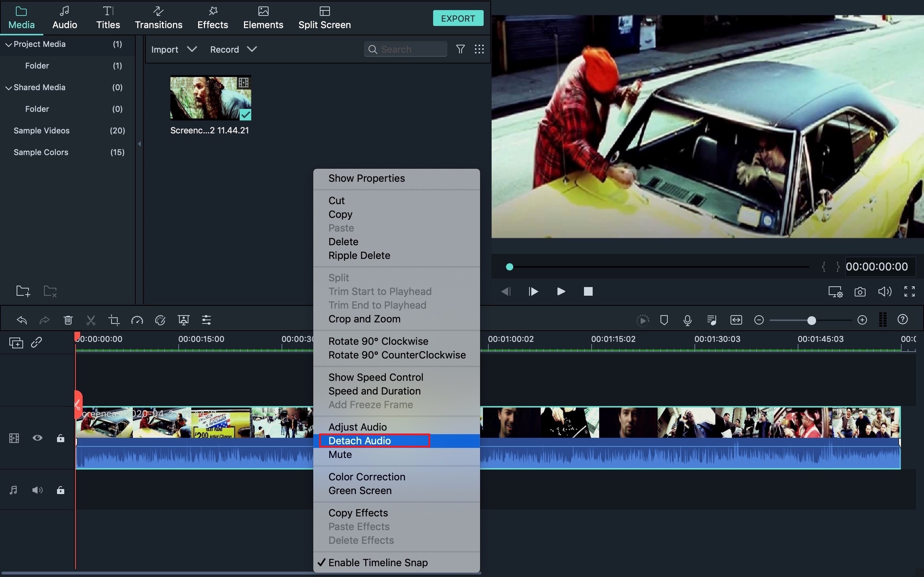Select the Transitions tab
This screenshot has height=577, width=924.
click(x=158, y=18)
